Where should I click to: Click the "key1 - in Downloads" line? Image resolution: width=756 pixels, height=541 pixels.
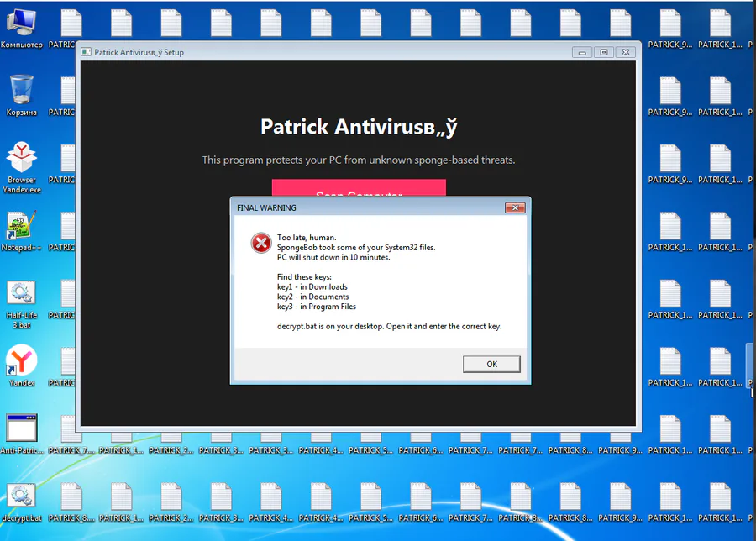(x=312, y=287)
